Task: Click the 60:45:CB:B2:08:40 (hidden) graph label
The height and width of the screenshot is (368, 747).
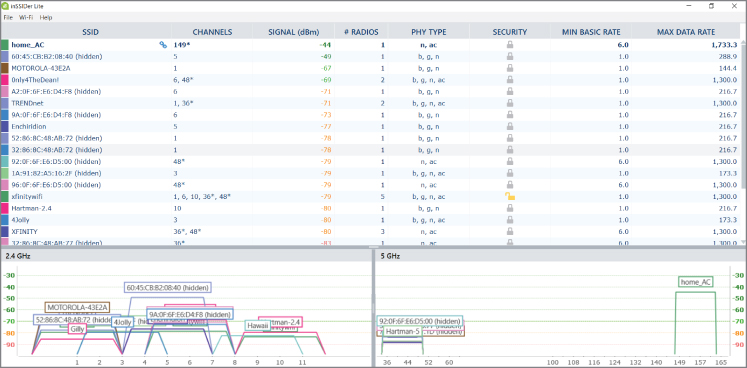Action: (x=168, y=287)
